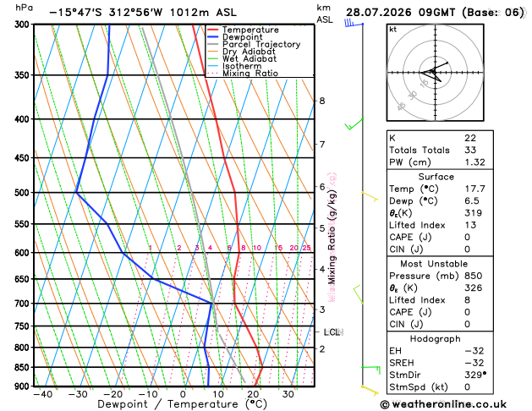Click the yellow wind barb at 900 hPa
The height and width of the screenshot is (411, 532).
[370, 391]
